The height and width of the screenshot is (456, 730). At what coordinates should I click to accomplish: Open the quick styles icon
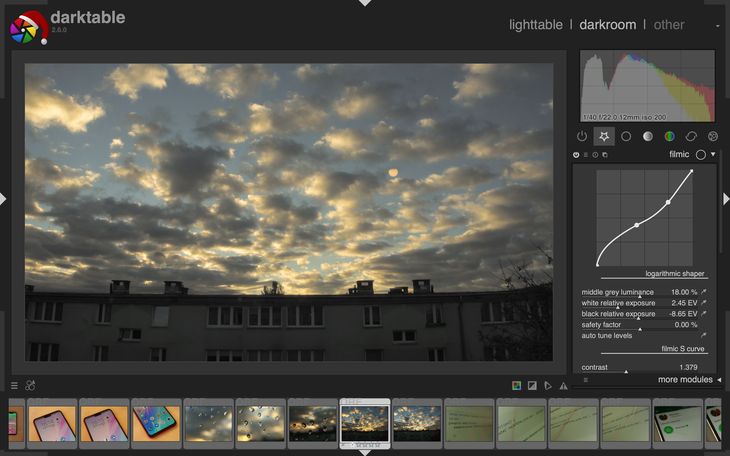pos(30,386)
